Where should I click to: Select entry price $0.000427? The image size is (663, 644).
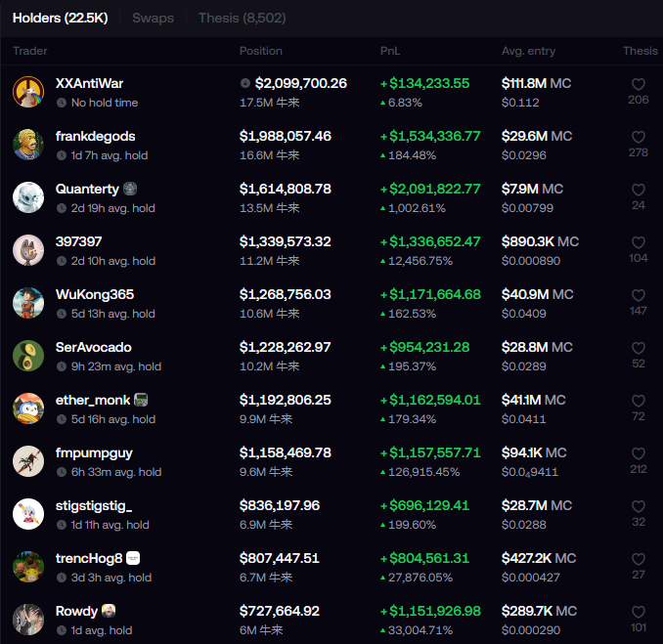tap(531, 578)
